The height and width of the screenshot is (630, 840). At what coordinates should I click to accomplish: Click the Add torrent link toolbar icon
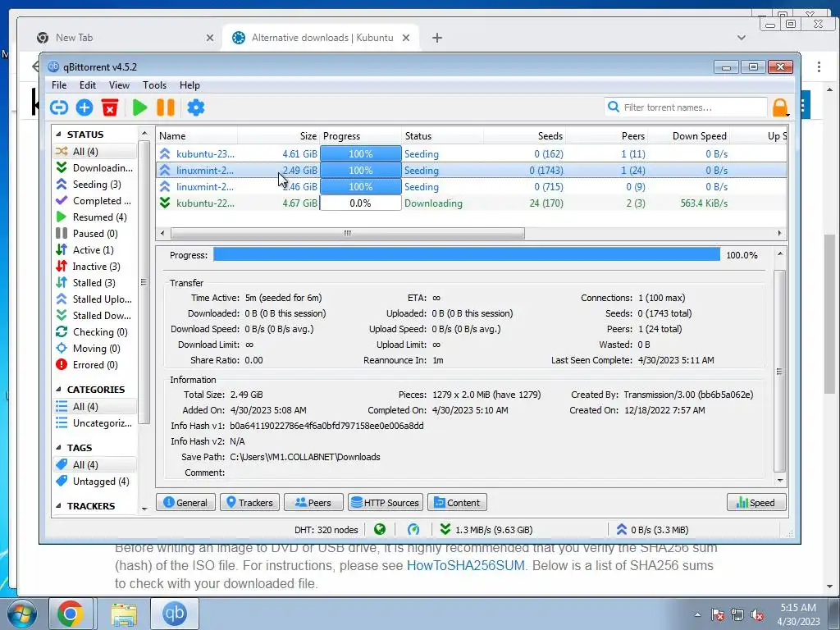[59, 107]
